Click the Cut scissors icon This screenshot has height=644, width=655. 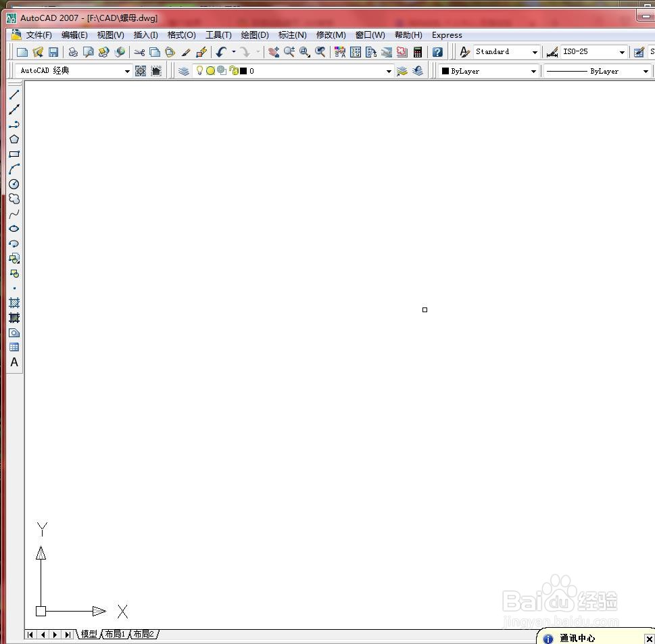tap(139, 52)
